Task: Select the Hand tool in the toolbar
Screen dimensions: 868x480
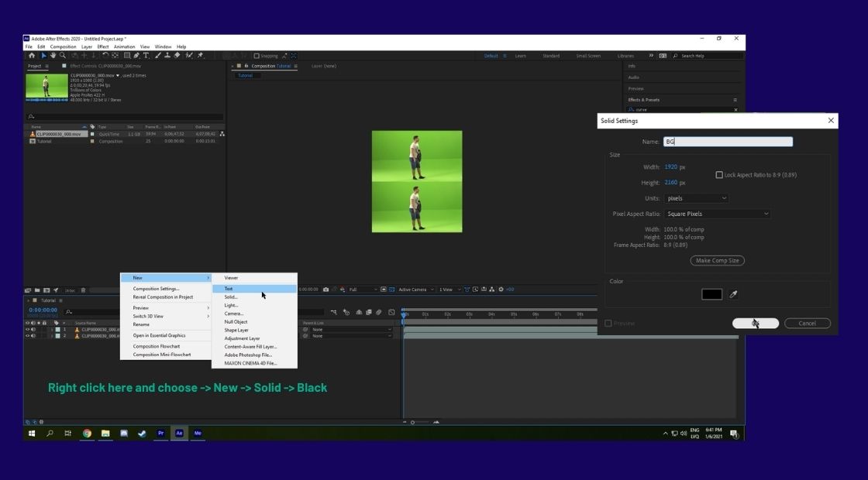Action: tap(53, 55)
